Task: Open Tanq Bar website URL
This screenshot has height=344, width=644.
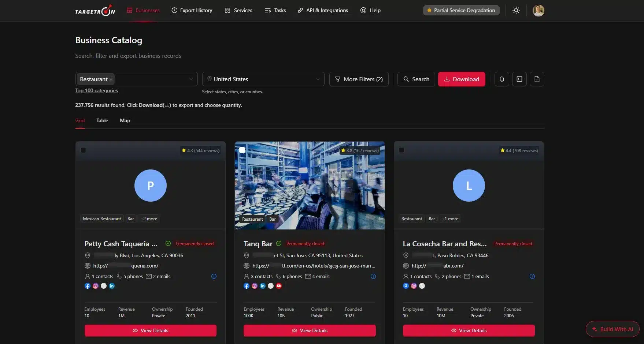Action: point(314,266)
